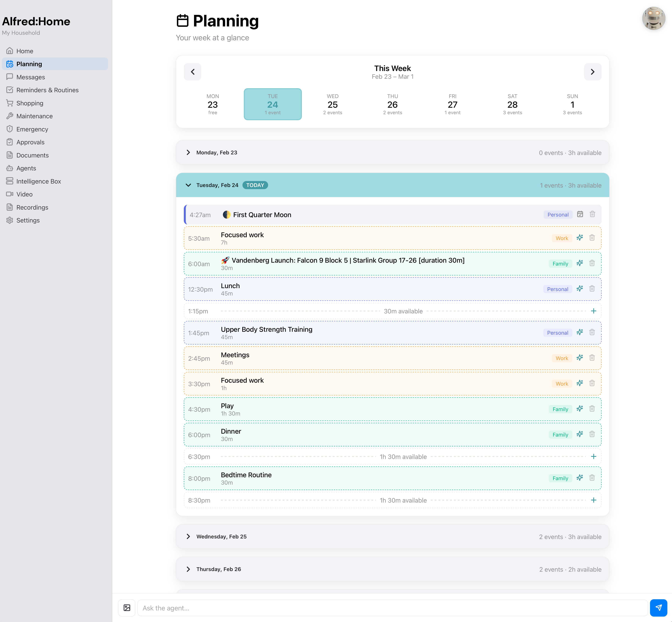
Task: Open user profile avatar
Action: click(653, 19)
